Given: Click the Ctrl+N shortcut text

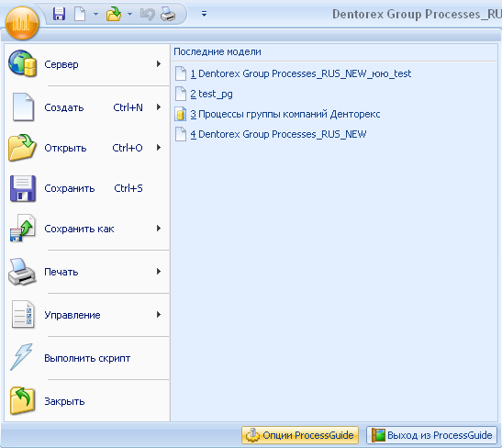Looking at the screenshot, I should coord(128,107).
